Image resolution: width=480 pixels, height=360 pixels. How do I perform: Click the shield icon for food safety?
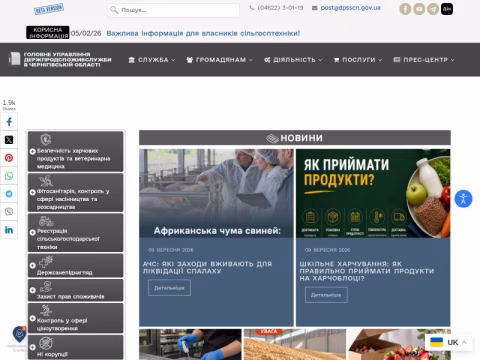46,139
